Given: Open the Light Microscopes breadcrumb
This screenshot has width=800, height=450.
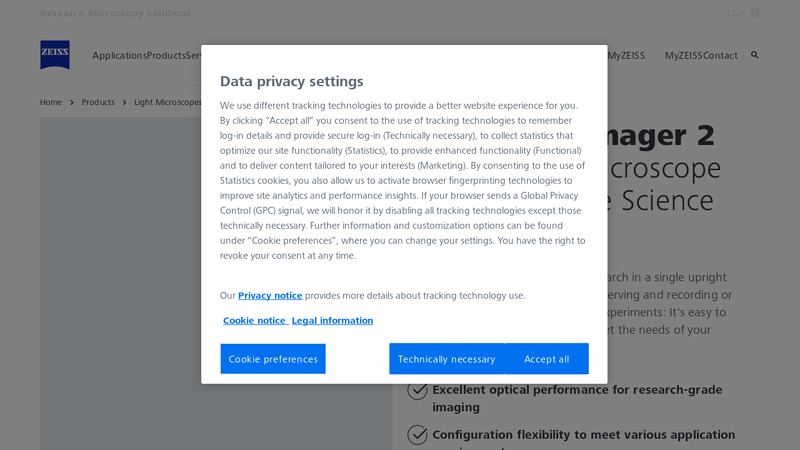Looking at the screenshot, I should [168, 102].
